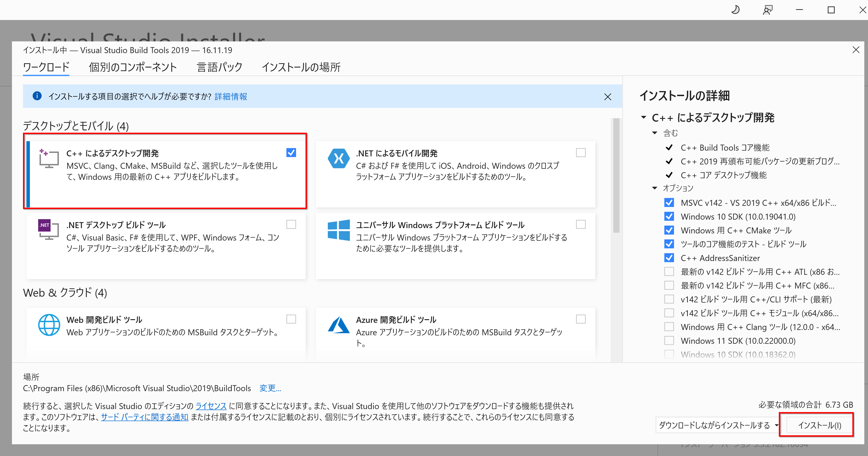The height and width of the screenshot is (456, 868).
Task: Click the .NET desktop build tools icon
Action: (49, 229)
